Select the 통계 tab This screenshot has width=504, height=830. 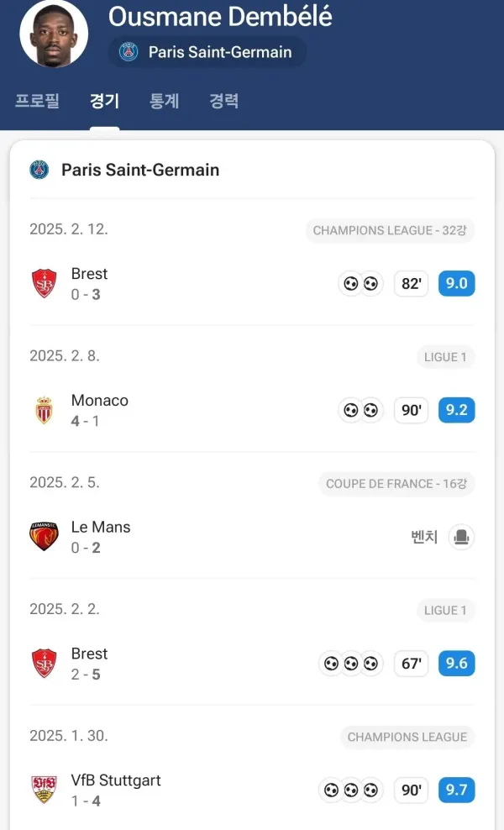[164, 102]
